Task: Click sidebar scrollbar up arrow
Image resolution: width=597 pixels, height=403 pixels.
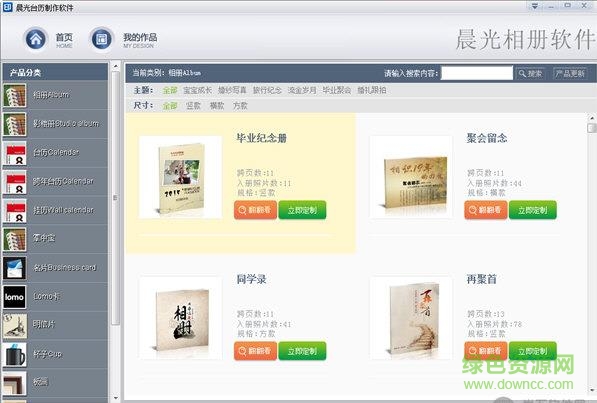Action: [116, 66]
